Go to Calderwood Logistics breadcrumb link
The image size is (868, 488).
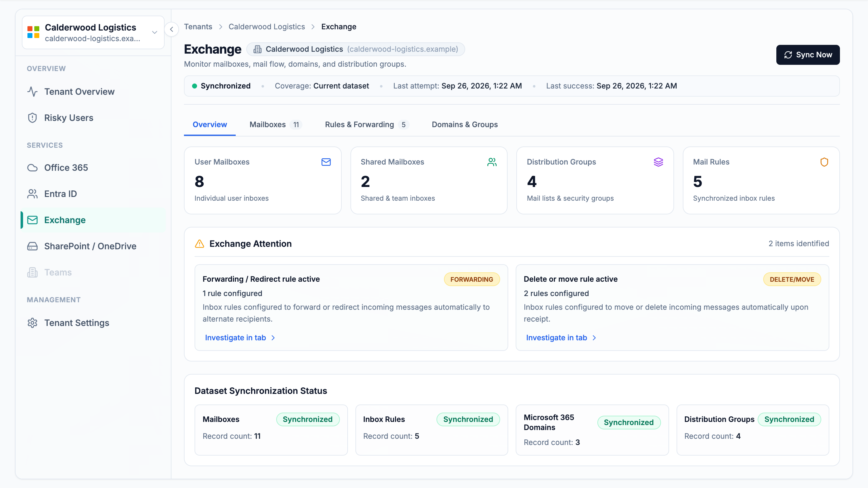pyautogui.click(x=267, y=26)
